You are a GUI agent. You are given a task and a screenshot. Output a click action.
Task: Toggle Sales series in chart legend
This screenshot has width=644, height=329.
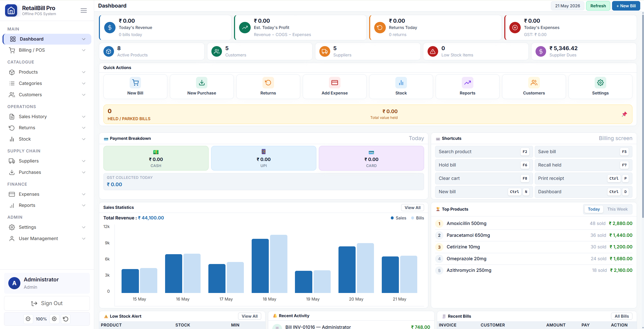(x=398, y=218)
